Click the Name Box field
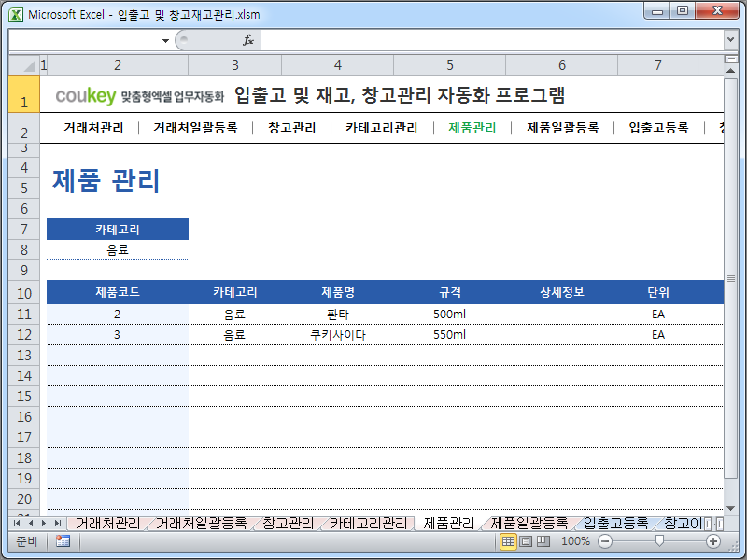 pyautogui.click(x=85, y=40)
